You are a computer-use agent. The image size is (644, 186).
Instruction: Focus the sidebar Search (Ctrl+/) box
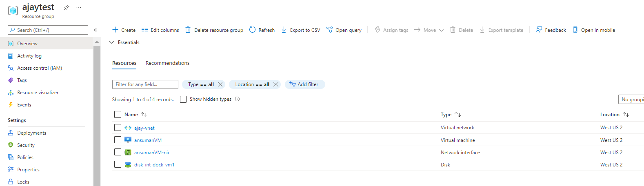[48, 30]
